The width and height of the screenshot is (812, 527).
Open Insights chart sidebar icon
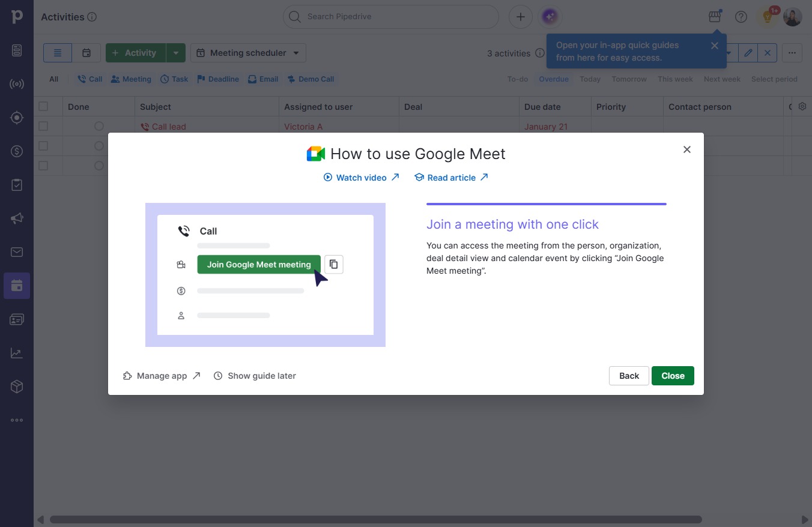pos(17,353)
